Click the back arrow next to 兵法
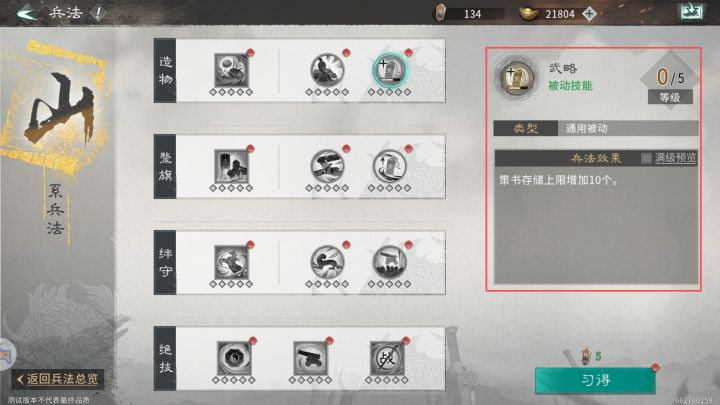This screenshot has height=405, width=720. click(27, 13)
